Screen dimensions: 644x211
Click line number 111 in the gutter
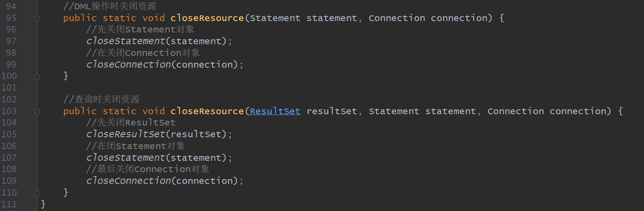point(9,205)
